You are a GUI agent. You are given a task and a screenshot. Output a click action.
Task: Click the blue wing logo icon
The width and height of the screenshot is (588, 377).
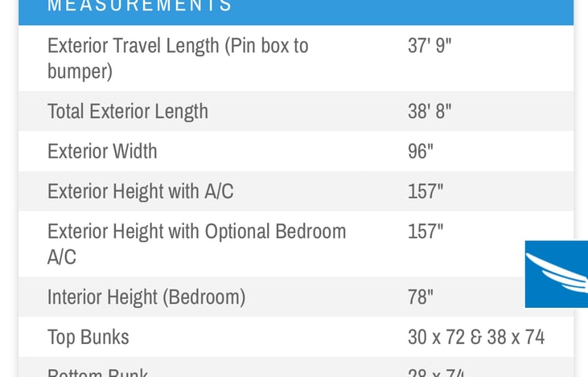[x=556, y=274]
